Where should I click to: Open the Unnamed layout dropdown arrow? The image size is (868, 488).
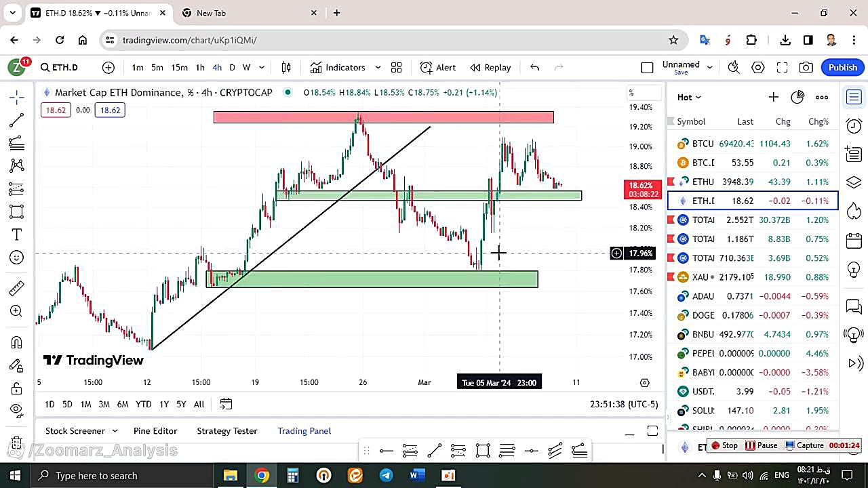710,67
